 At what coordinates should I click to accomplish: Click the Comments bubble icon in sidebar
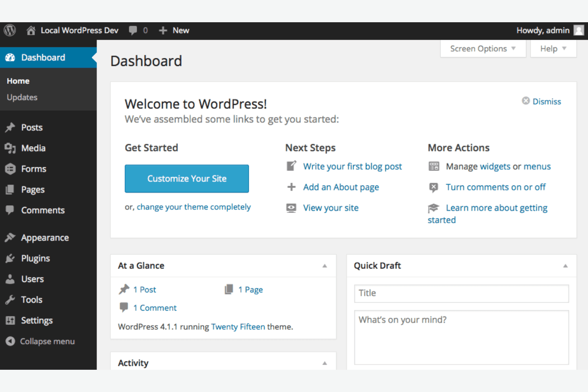[x=10, y=210]
